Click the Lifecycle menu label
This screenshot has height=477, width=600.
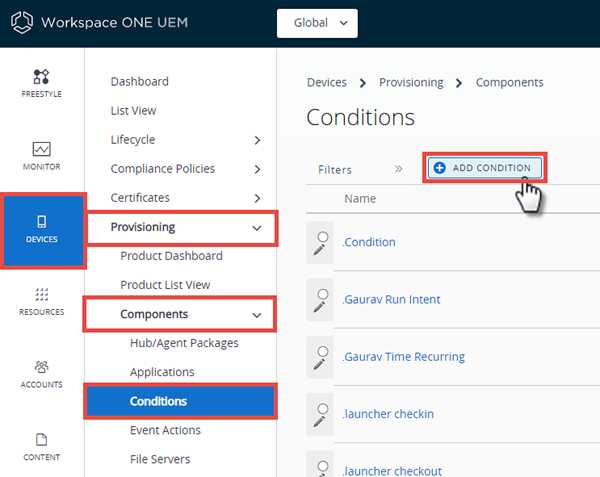click(132, 140)
